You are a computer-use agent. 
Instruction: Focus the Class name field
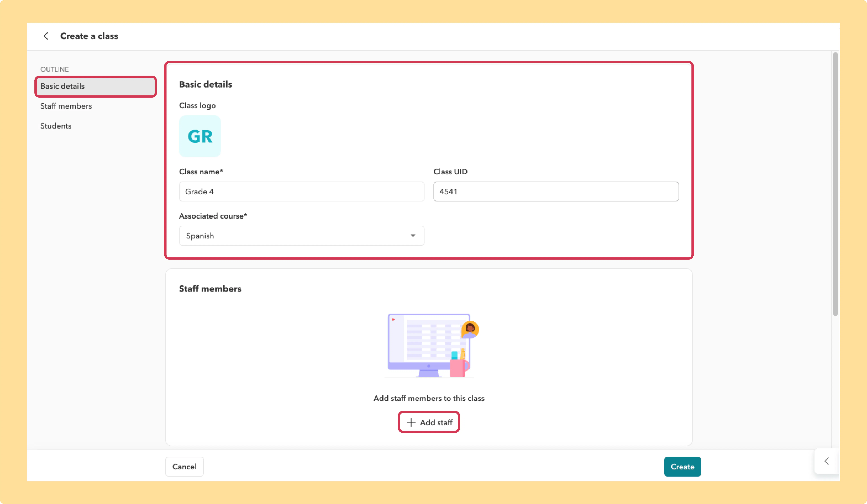coord(302,192)
